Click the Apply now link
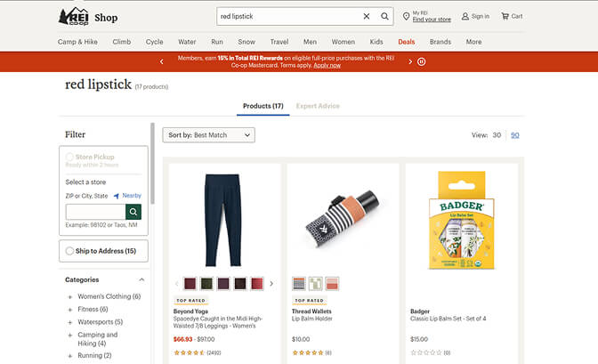This screenshot has height=364, width=598. tap(327, 65)
